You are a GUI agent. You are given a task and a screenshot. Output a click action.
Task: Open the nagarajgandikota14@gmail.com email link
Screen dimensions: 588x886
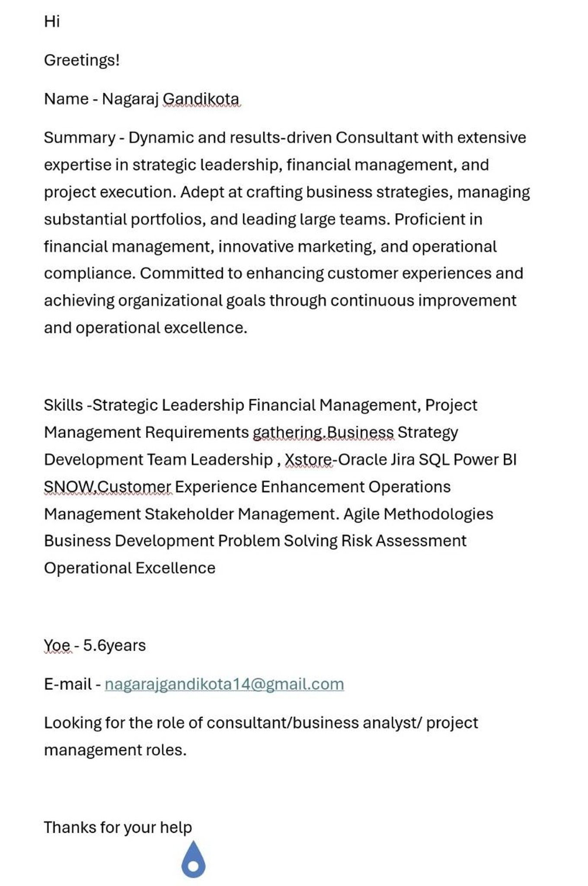(224, 684)
